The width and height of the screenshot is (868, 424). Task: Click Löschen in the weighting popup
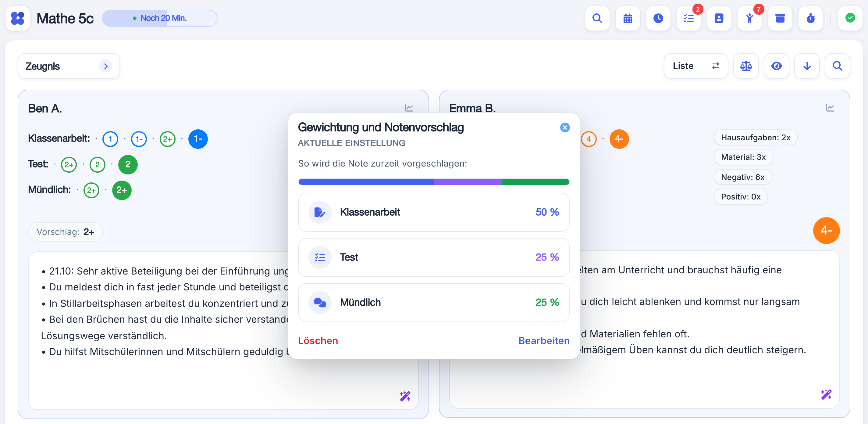318,341
